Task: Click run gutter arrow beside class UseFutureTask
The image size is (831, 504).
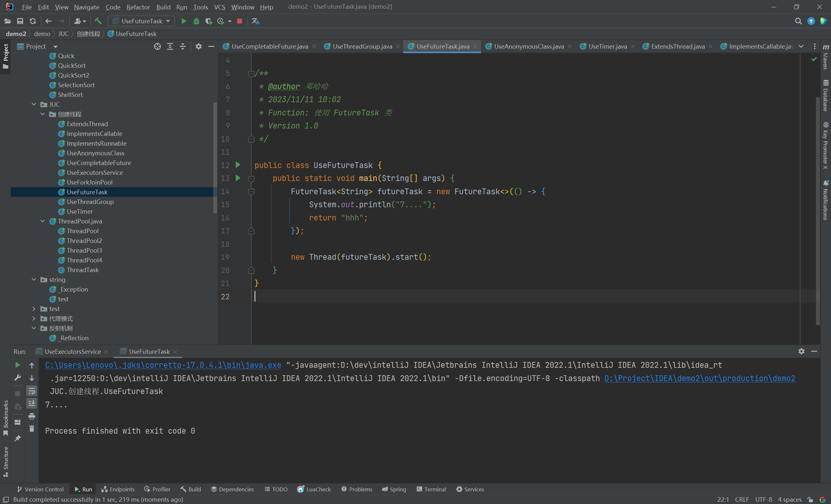Action: [238, 165]
